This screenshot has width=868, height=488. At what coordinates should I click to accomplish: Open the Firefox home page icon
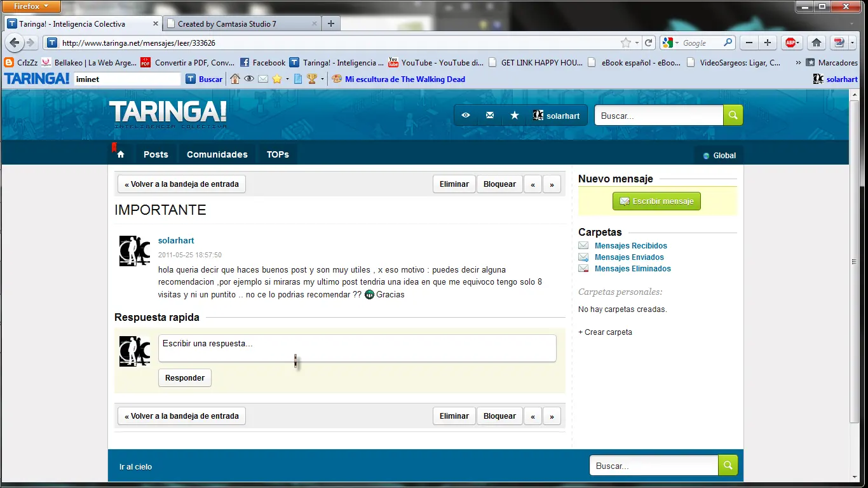(x=817, y=43)
